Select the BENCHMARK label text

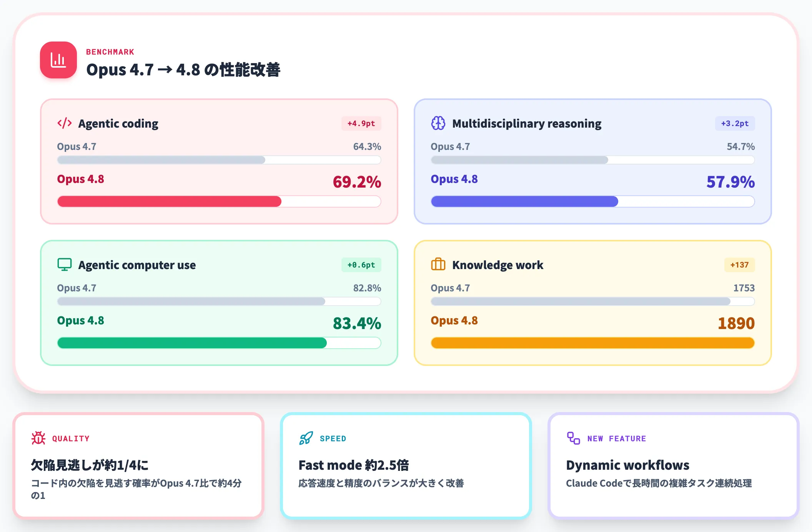pyautogui.click(x=110, y=52)
